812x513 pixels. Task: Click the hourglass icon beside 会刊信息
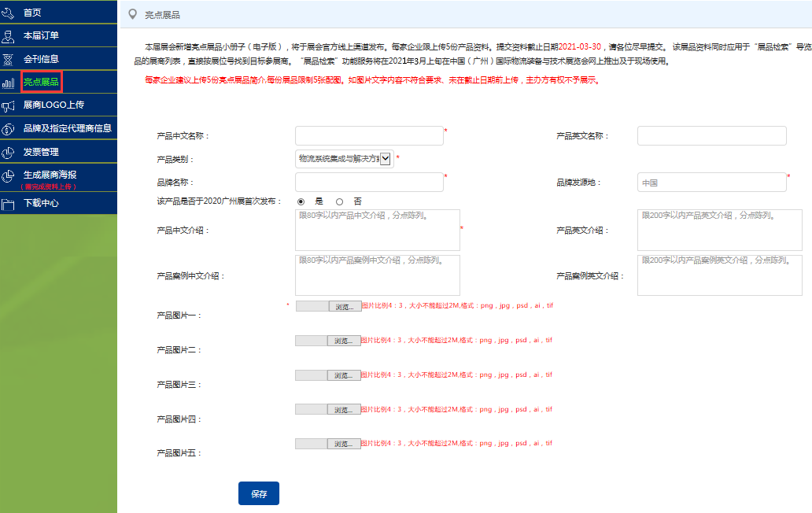pyautogui.click(x=9, y=59)
